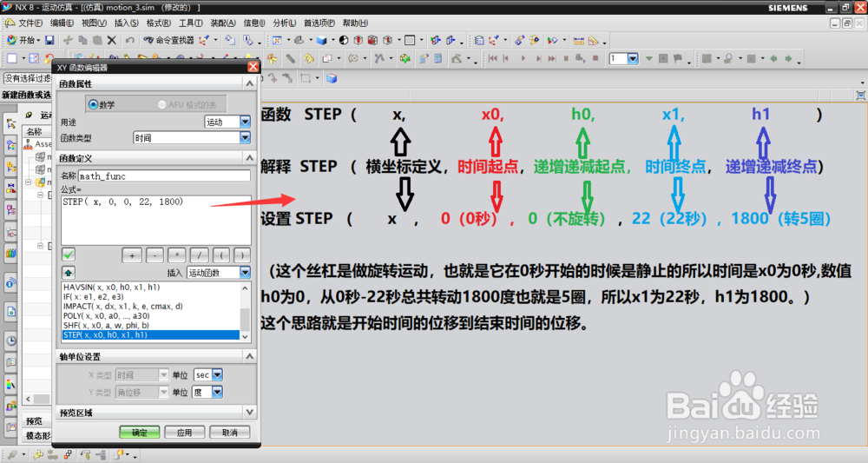Click the Delete X icon in toolbar
This screenshot has width=868, height=463.
112,40
